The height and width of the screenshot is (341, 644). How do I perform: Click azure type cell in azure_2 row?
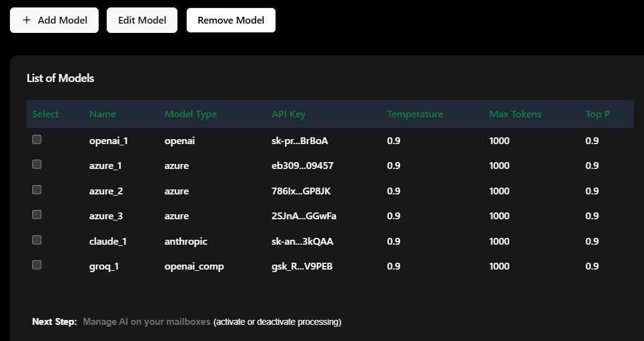177,191
